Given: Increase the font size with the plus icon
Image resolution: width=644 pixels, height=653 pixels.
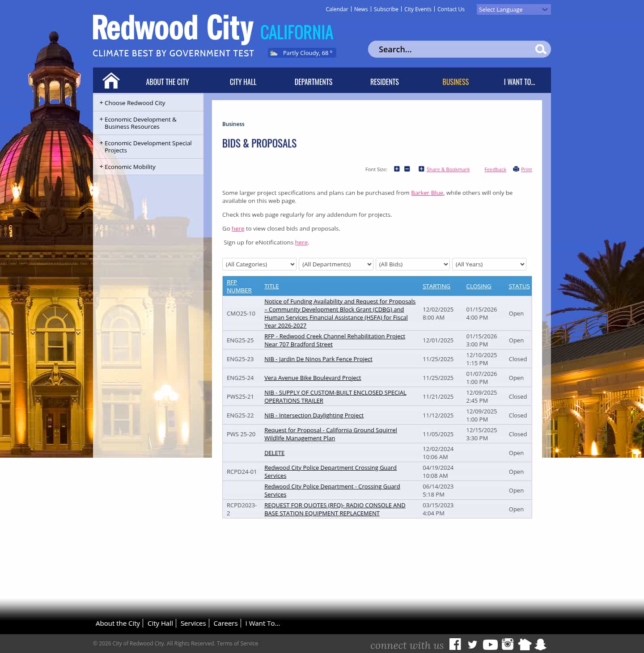Looking at the screenshot, I should click(397, 169).
